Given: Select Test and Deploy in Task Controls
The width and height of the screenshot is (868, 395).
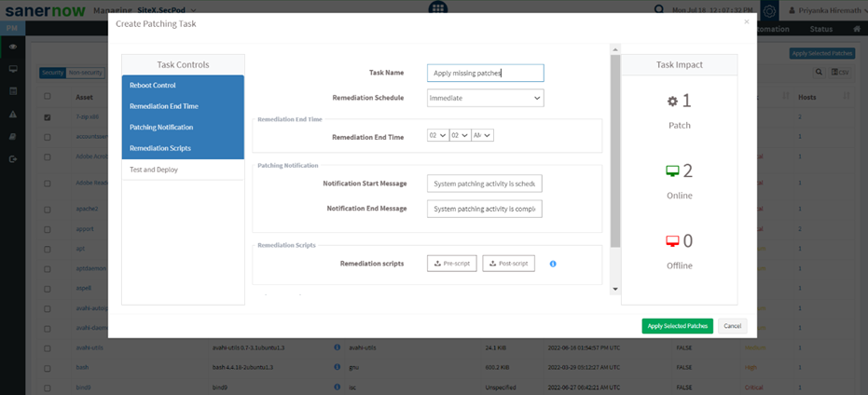Looking at the screenshot, I should (x=183, y=170).
